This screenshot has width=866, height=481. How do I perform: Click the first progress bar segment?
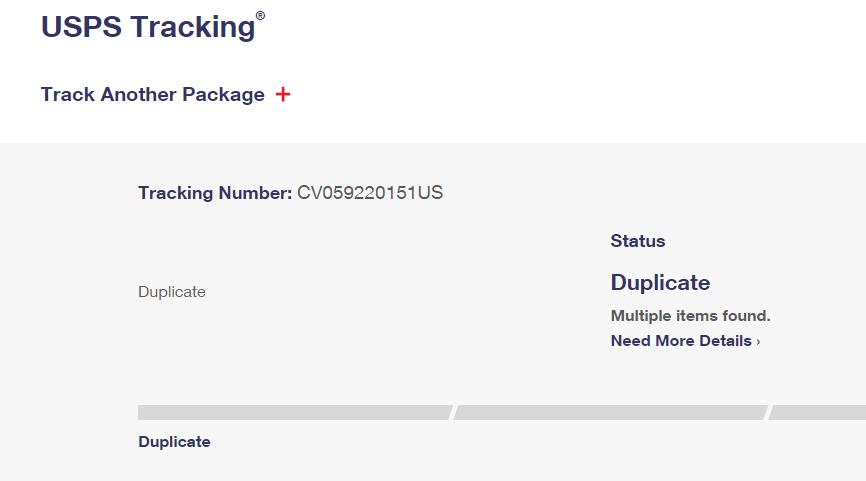pyautogui.click(x=294, y=412)
